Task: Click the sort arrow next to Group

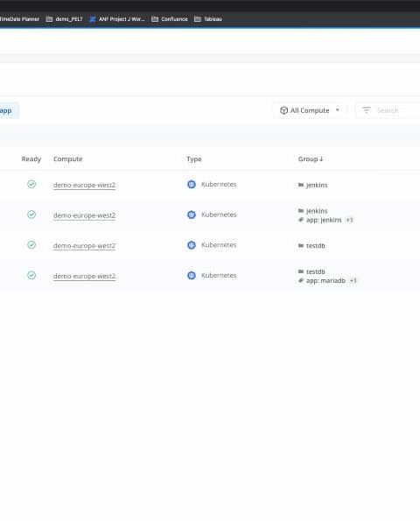Action: (321, 159)
